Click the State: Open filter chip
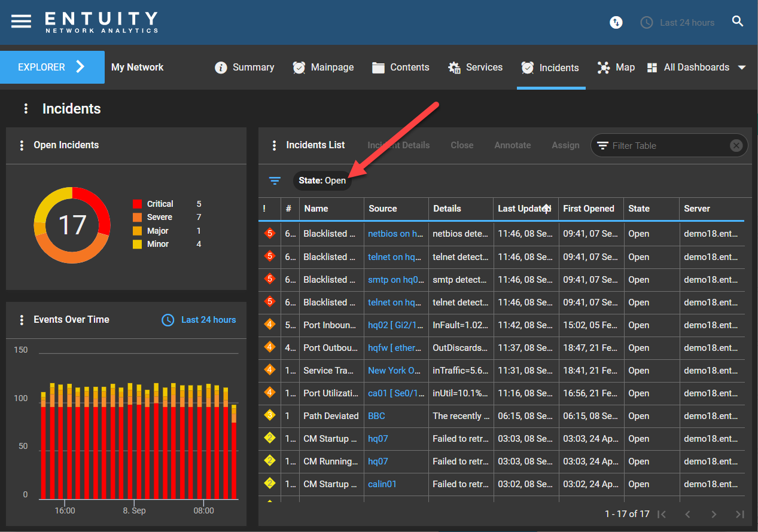 (322, 181)
